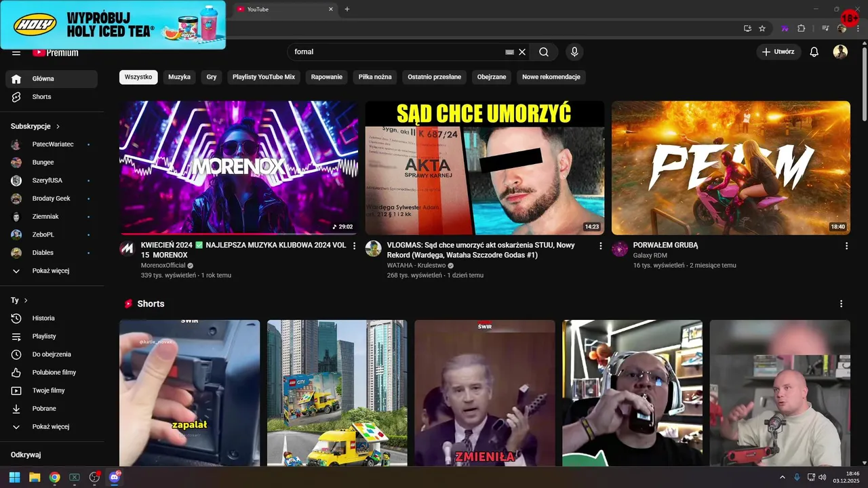Open the MorenoxOfficial channel avatar
This screenshot has width=868, height=488.
click(x=127, y=248)
